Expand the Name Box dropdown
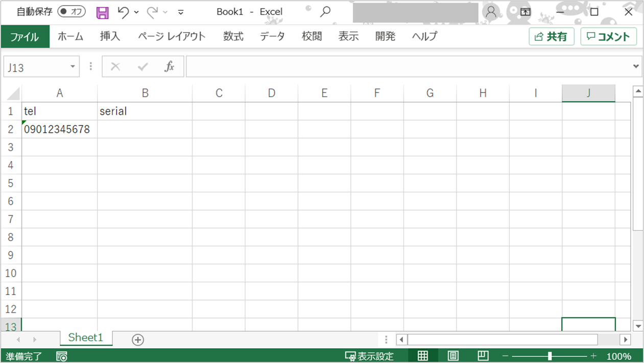Viewport: 644px width, 363px height. (x=73, y=67)
